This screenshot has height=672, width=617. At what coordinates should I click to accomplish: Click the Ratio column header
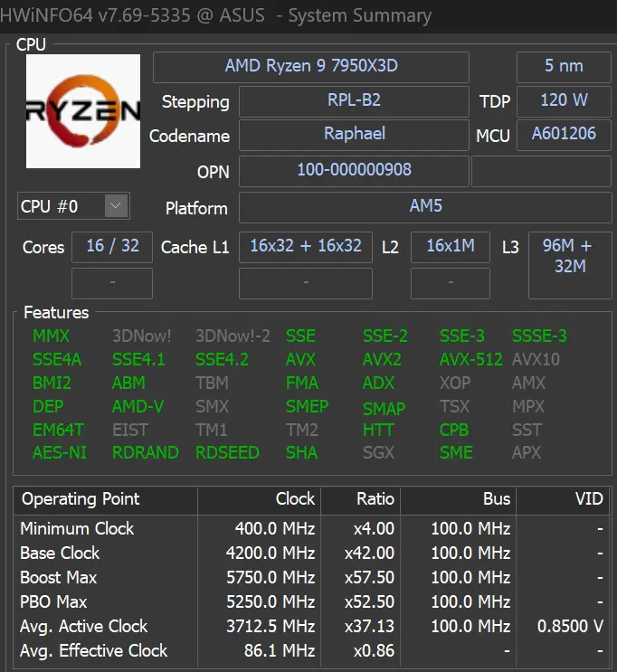[361, 500]
